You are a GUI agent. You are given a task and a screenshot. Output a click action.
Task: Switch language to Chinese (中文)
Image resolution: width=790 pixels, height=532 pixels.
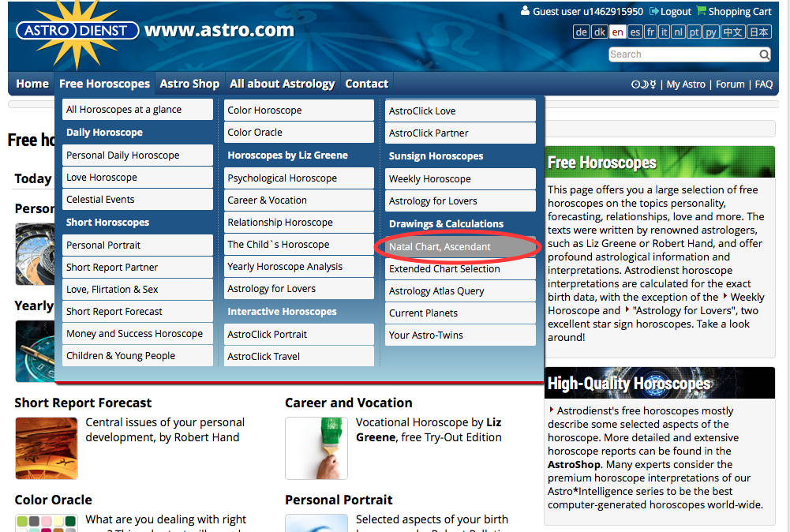(732, 32)
